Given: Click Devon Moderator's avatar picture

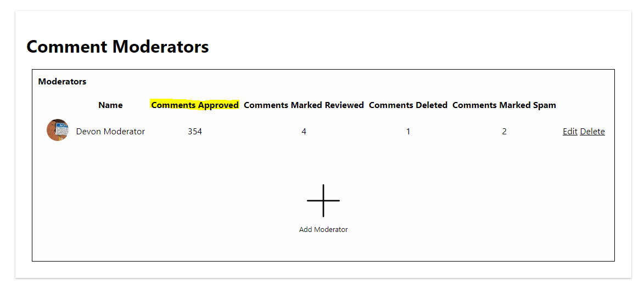Looking at the screenshot, I should [x=58, y=131].
